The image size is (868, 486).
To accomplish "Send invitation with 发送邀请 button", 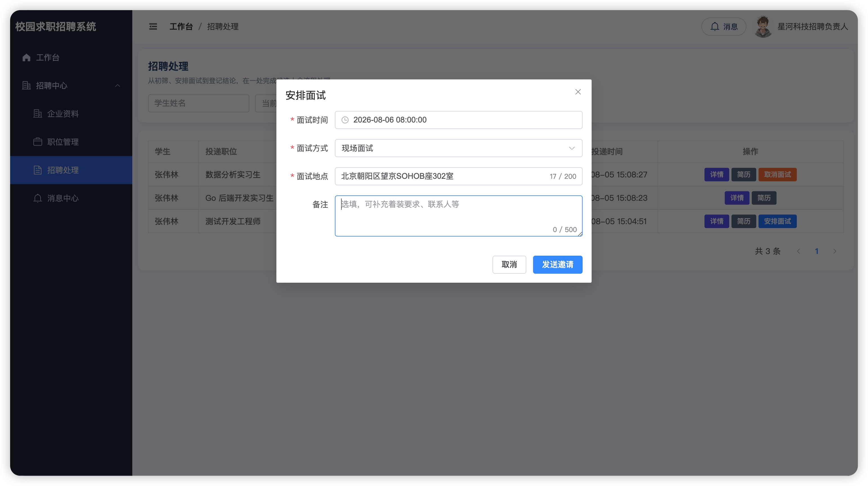I will click(557, 265).
